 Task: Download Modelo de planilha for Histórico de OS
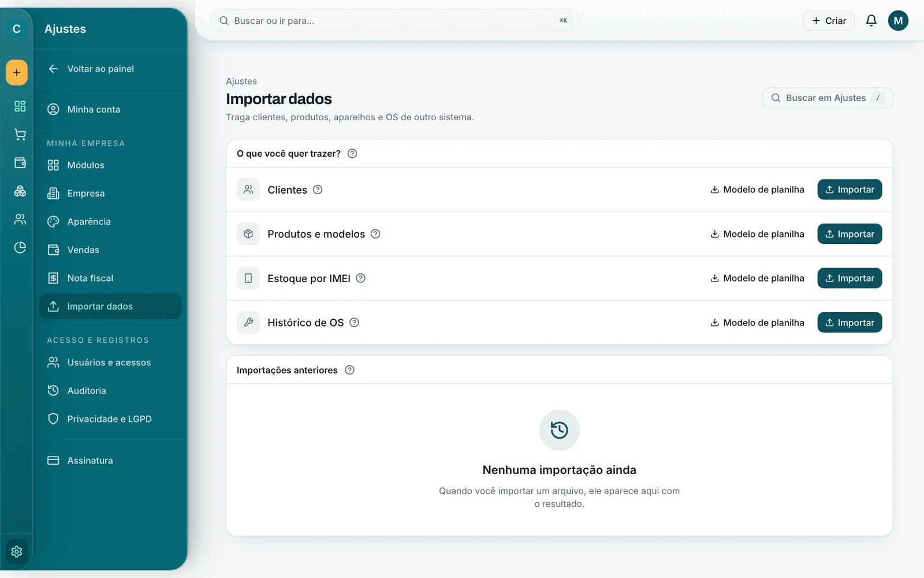pyautogui.click(x=757, y=323)
